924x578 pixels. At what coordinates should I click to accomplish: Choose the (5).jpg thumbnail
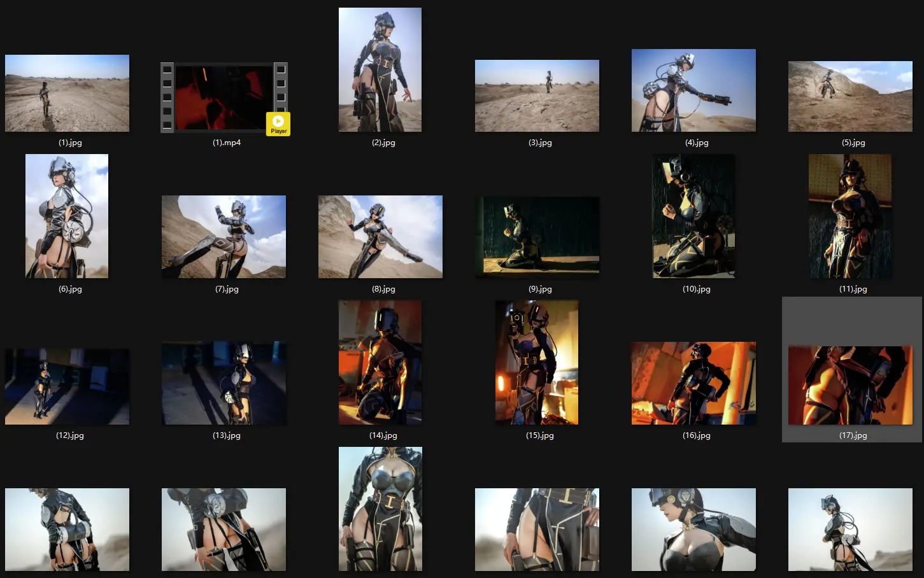pyautogui.click(x=850, y=96)
